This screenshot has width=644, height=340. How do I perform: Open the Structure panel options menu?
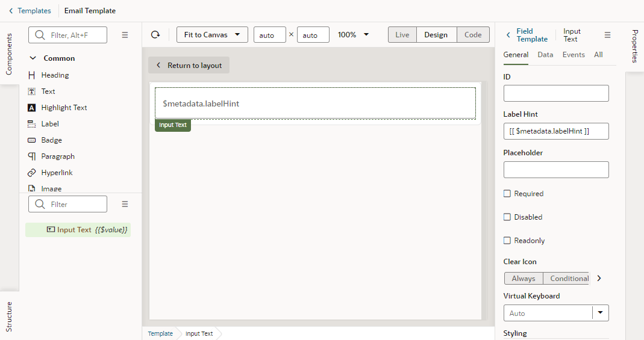(125, 204)
